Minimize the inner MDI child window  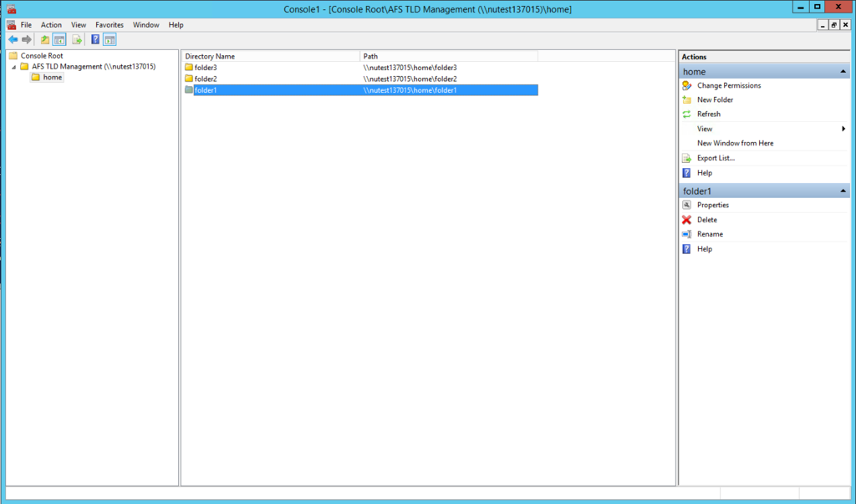pos(823,25)
